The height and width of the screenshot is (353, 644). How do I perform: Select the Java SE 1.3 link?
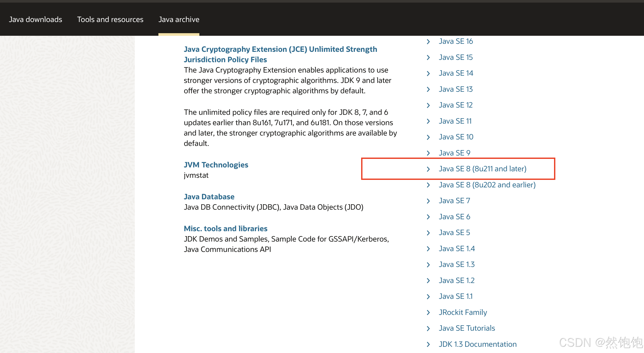pos(457,265)
